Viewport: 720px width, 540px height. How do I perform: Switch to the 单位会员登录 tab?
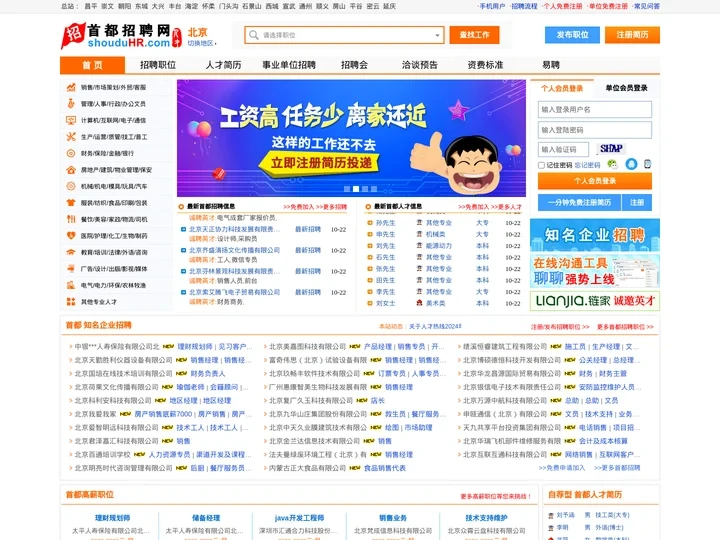626,88
